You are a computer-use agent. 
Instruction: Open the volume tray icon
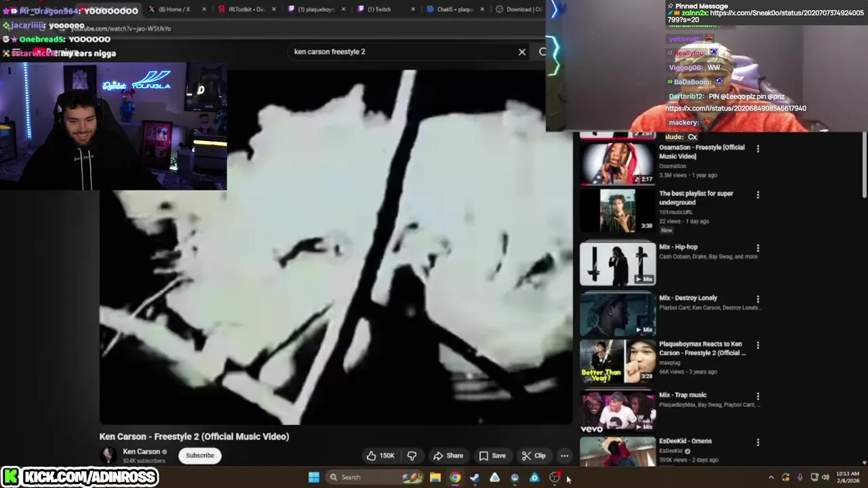pyautogui.click(x=825, y=477)
